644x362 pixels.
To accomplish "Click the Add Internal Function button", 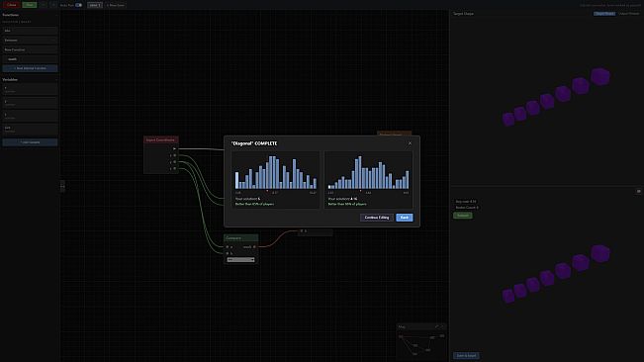I will [x=30, y=68].
